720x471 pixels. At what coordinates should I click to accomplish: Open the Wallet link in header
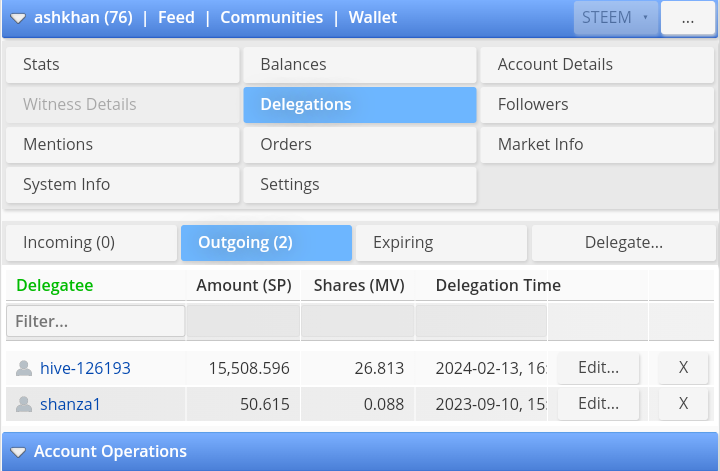(x=373, y=18)
